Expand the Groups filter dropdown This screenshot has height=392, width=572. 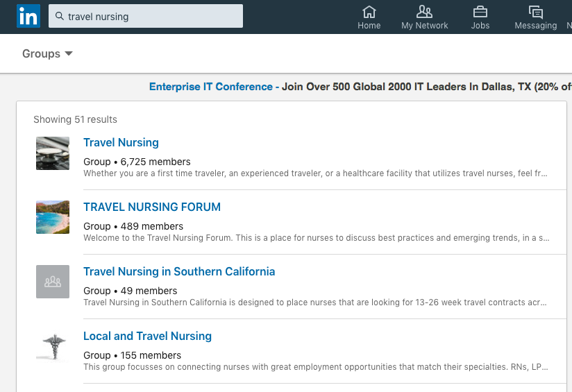[x=47, y=54]
